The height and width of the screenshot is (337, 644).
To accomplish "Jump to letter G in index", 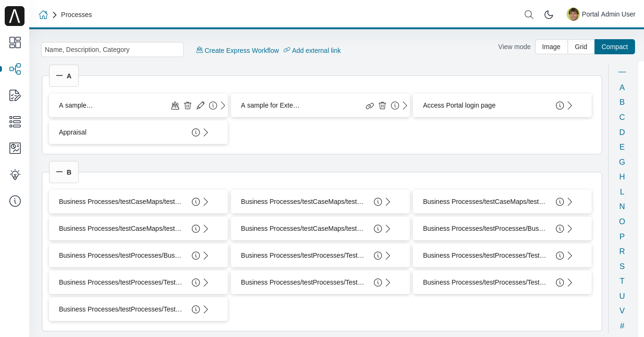I will tap(622, 162).
